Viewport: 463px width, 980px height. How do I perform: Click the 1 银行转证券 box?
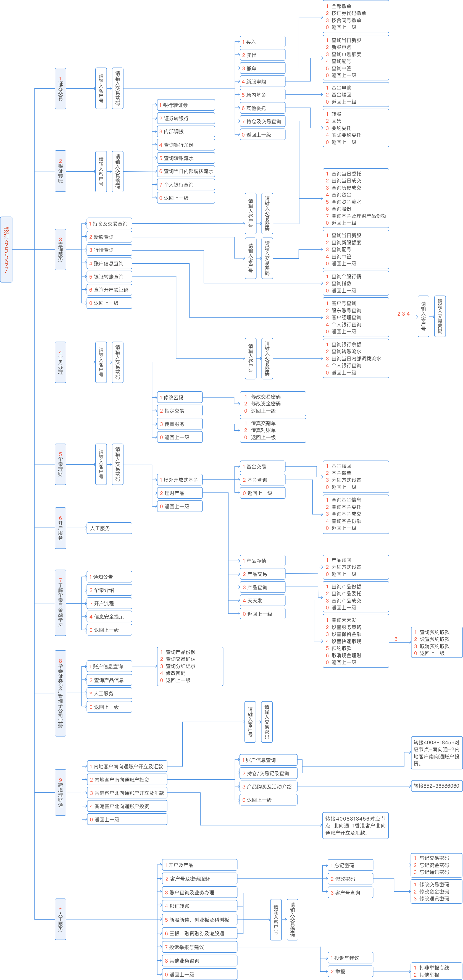pos(186,105)
